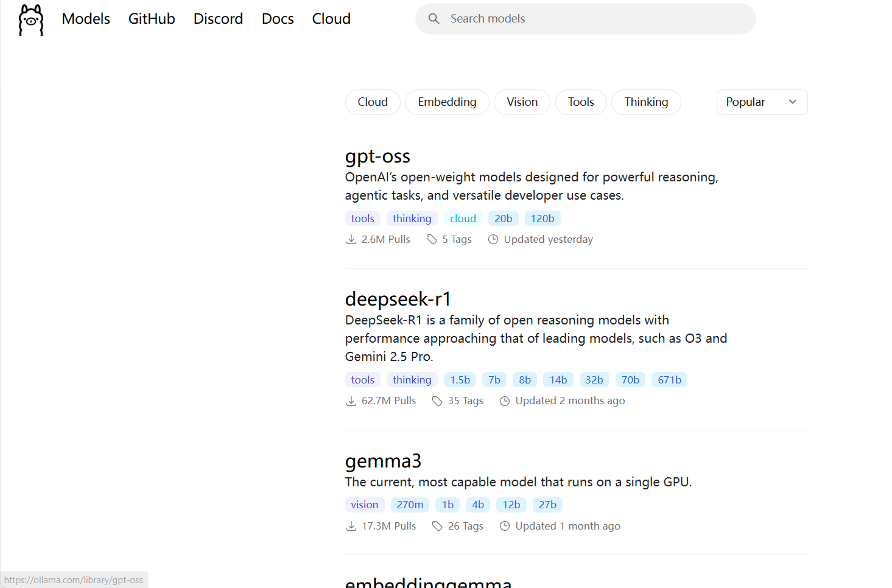This screenshot has height=588, width=892.
Task: Click the Updated 1 month ago text
Action: 567,527
